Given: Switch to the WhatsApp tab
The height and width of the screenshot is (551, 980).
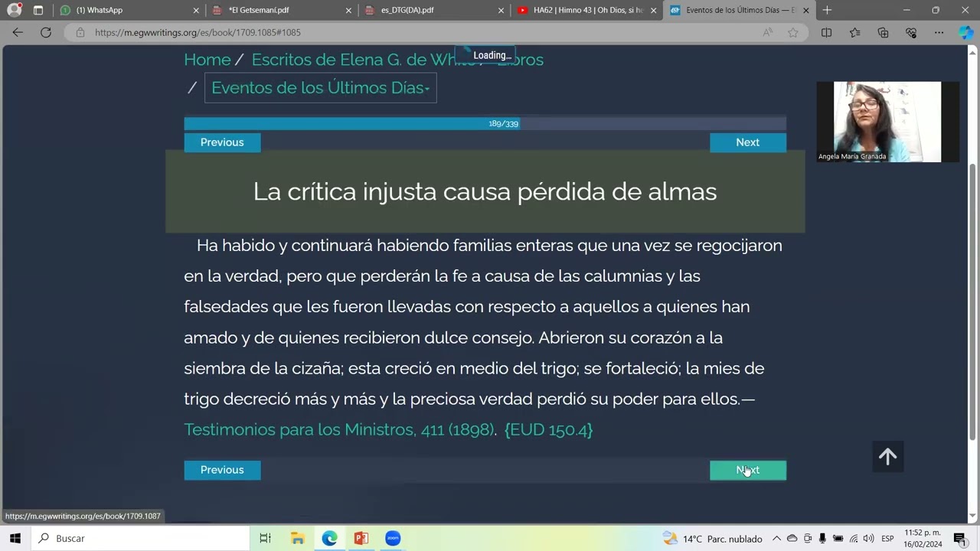Looking at the screenshot, I should coord(127,10).
